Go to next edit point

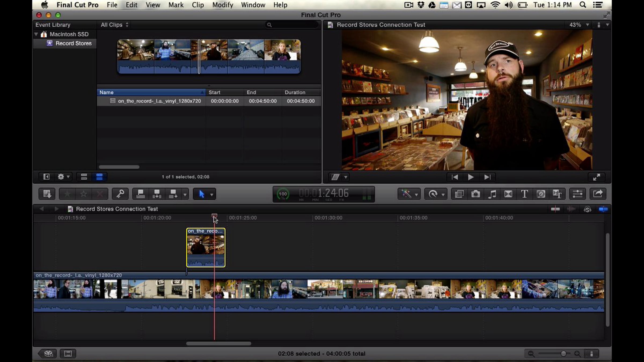(487, 177)
